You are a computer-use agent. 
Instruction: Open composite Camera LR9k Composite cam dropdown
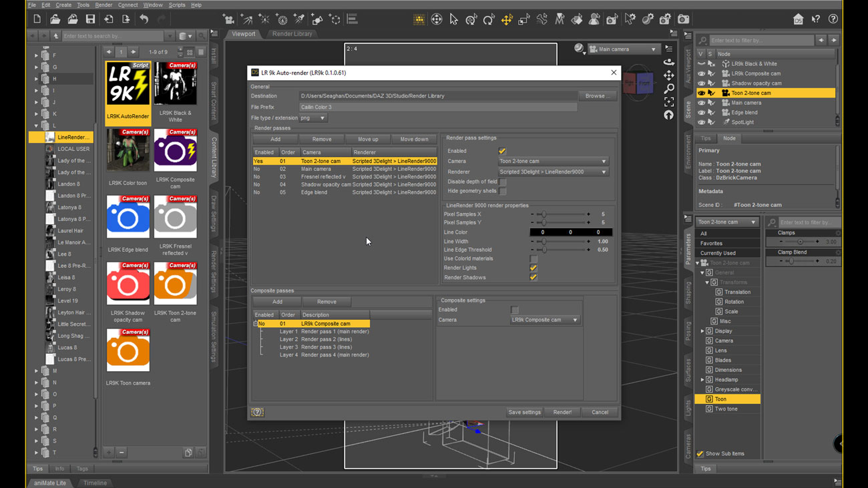(545, 320)
